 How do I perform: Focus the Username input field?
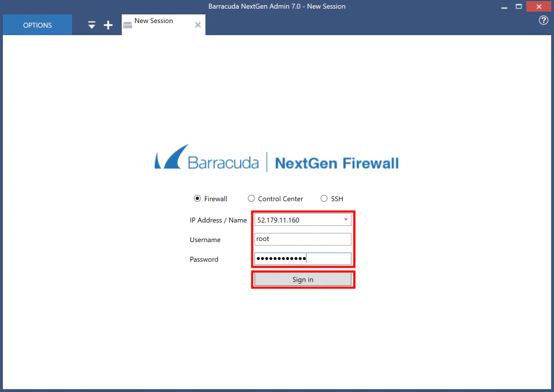click(303, 239)
